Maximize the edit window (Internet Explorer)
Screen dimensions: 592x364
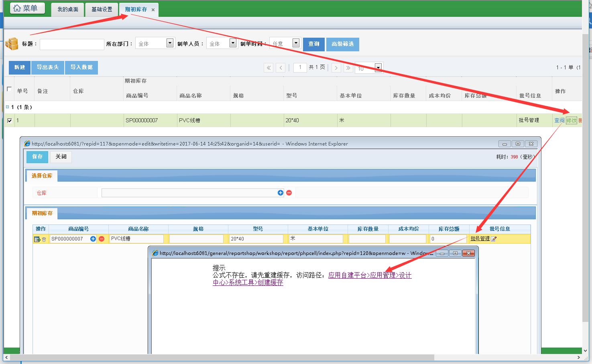(x=518, y=144)
